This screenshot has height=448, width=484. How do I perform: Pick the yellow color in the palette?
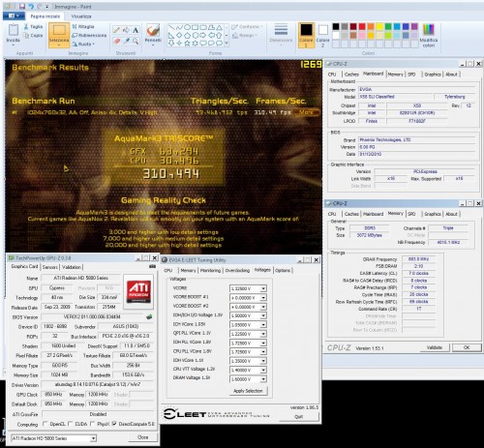pyautogui.click(x=379, y=26)
